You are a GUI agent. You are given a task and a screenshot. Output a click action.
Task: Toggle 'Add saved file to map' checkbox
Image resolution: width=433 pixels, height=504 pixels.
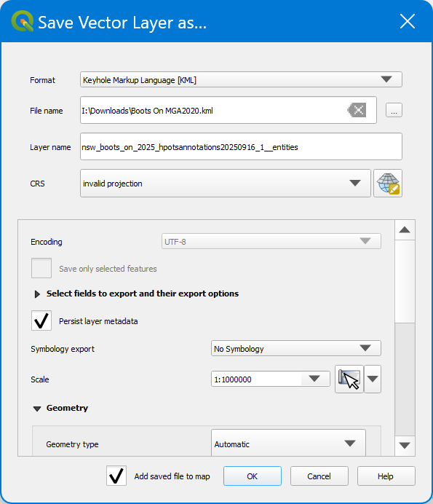tap(116, 476)
